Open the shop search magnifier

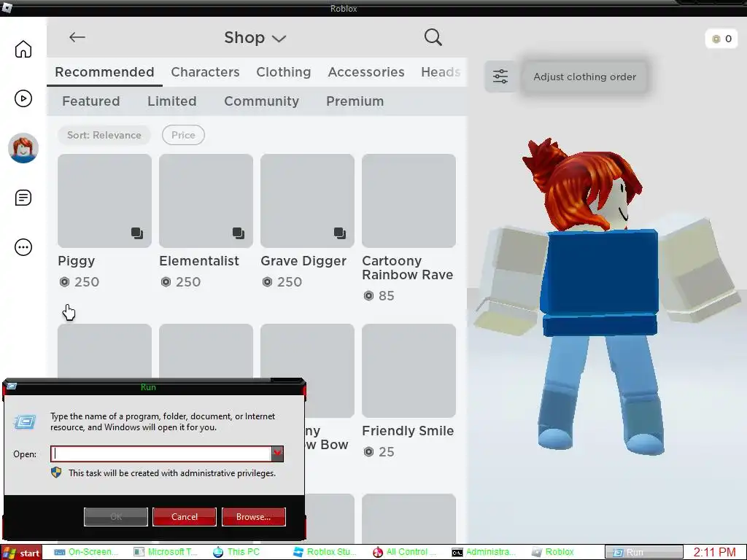pos(433,37)
